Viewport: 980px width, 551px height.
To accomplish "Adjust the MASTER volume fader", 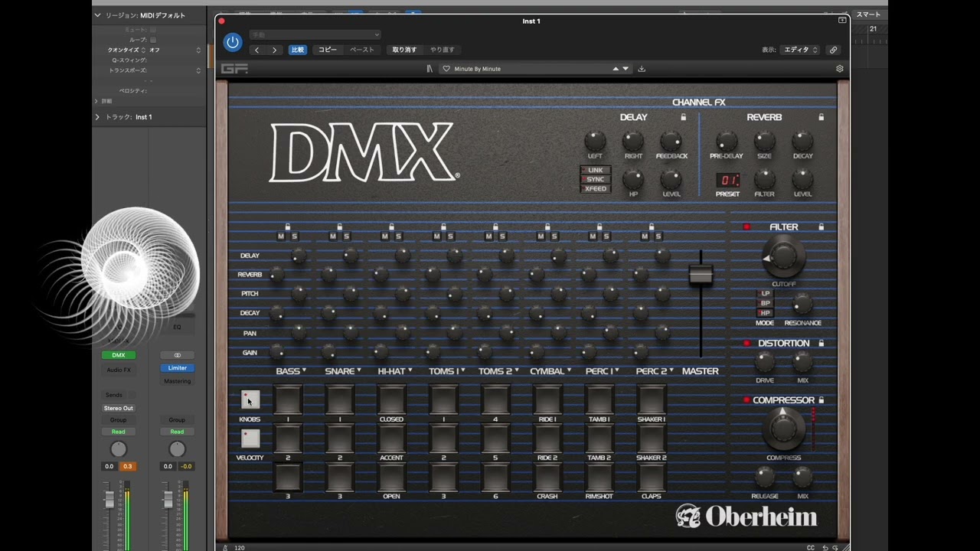I will (700, 275).
